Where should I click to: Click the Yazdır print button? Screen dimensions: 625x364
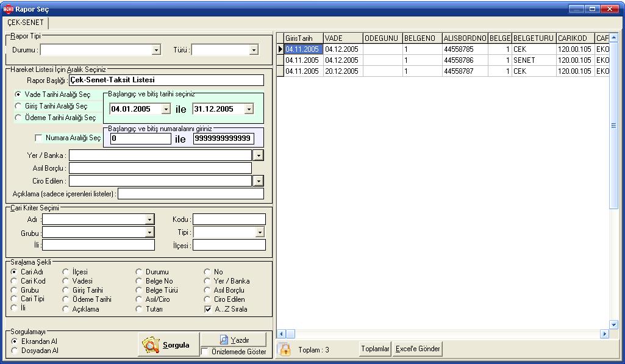tap(234, 340)
